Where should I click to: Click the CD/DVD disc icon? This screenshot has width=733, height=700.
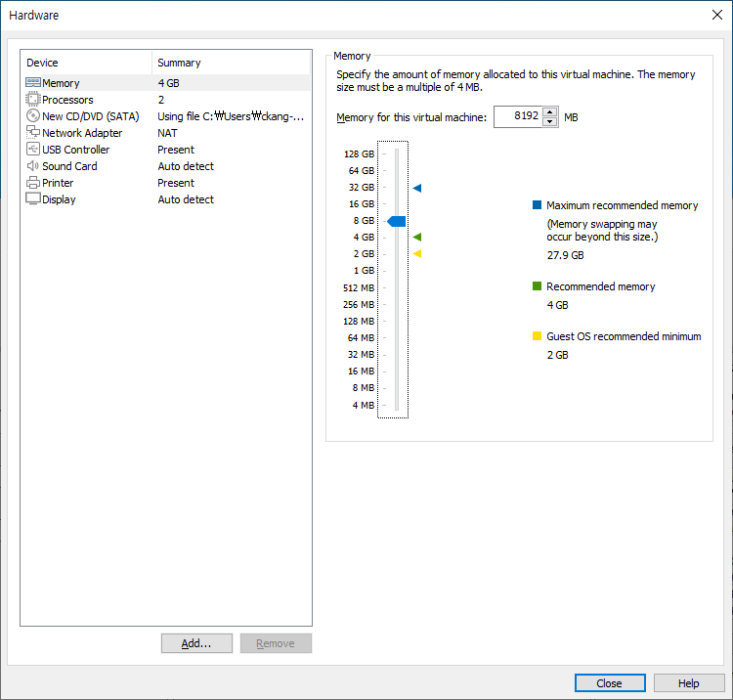(x=33, y=116)
